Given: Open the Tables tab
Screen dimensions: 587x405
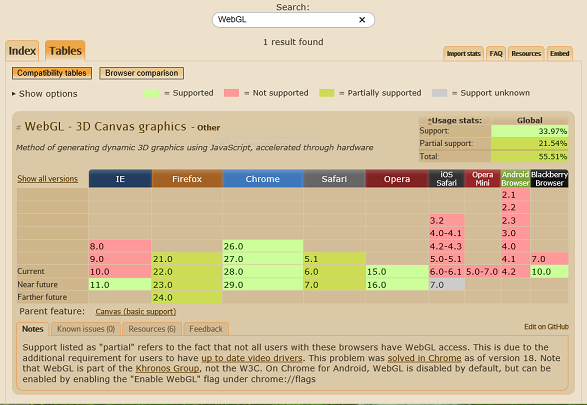Looking at the screenshot, I should (x=65, y=51).
